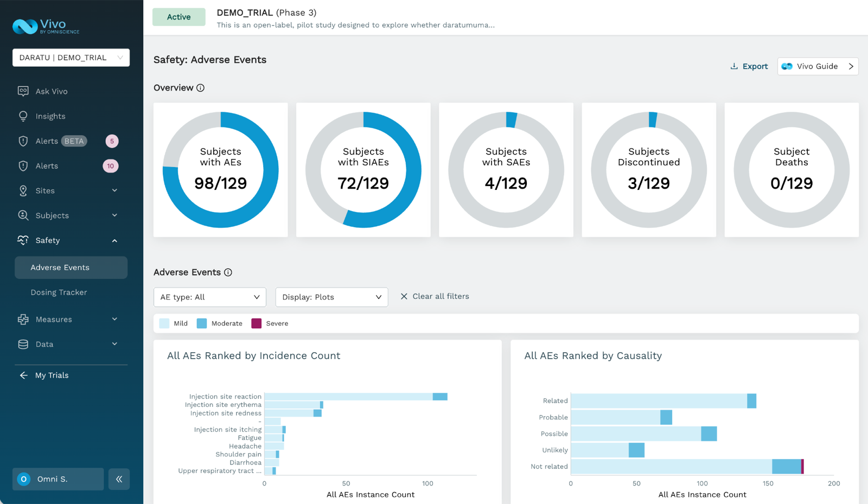This screenshot has height=504, width=868.
Task: Click the Active status badge
Action: (178, 17)
